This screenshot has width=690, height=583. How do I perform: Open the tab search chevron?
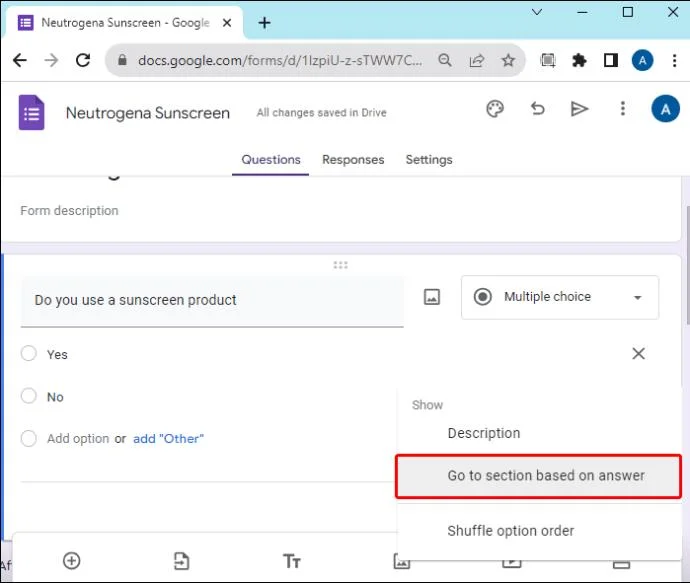click(537, 12)
